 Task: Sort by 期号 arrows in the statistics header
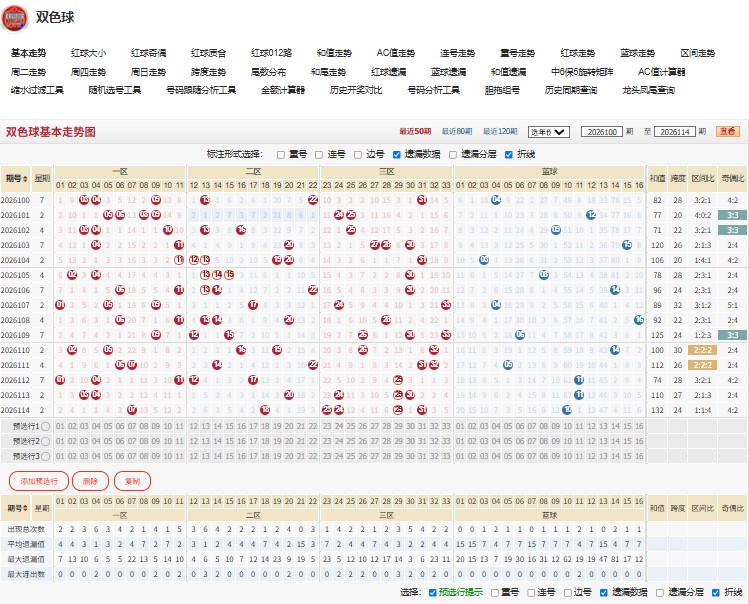[x=25, y=508]
